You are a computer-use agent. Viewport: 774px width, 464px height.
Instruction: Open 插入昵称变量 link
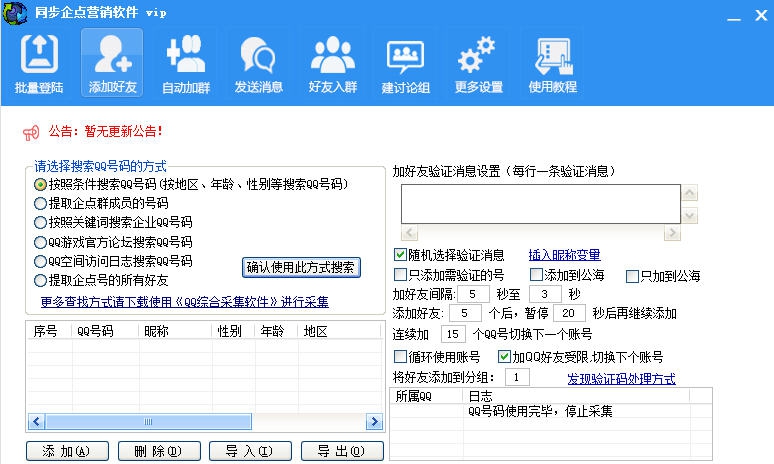coord(564,255)
